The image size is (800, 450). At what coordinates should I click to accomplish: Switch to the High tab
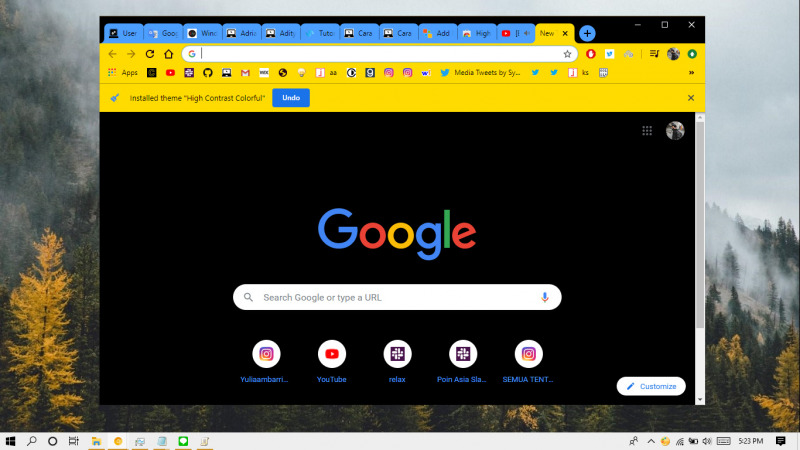[x=477, y=33]
